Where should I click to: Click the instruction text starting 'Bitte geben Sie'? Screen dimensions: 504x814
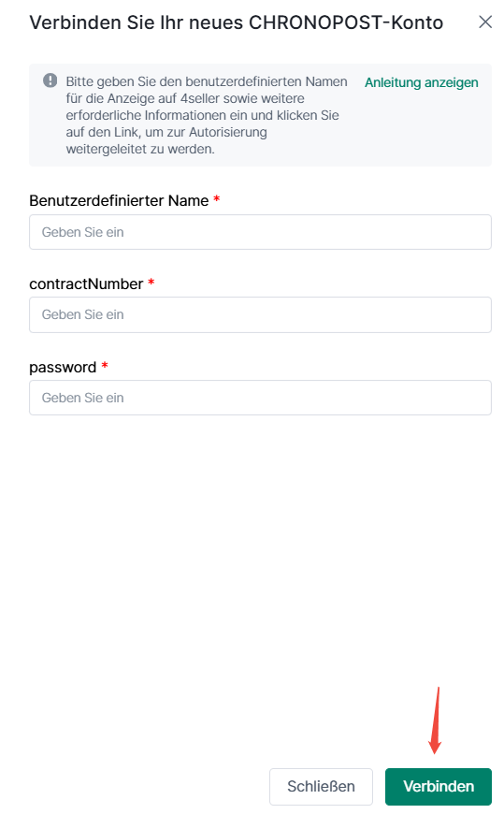(206, 115)
